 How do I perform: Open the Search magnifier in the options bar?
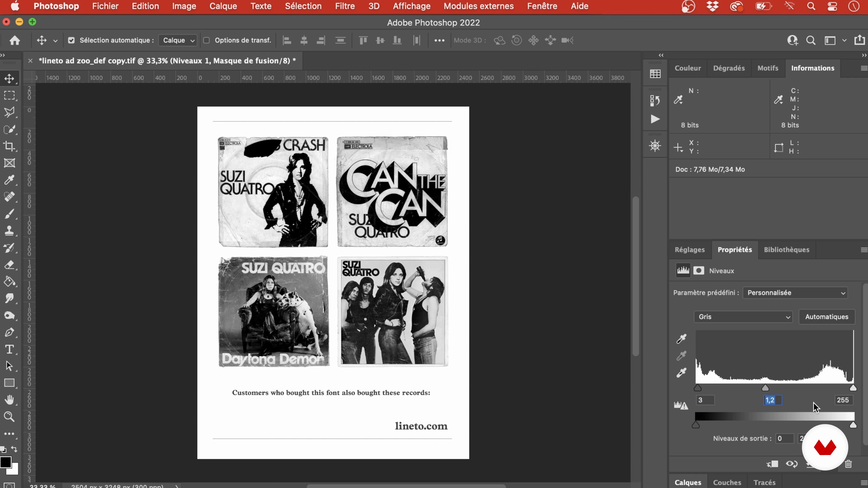click(811, 40)
